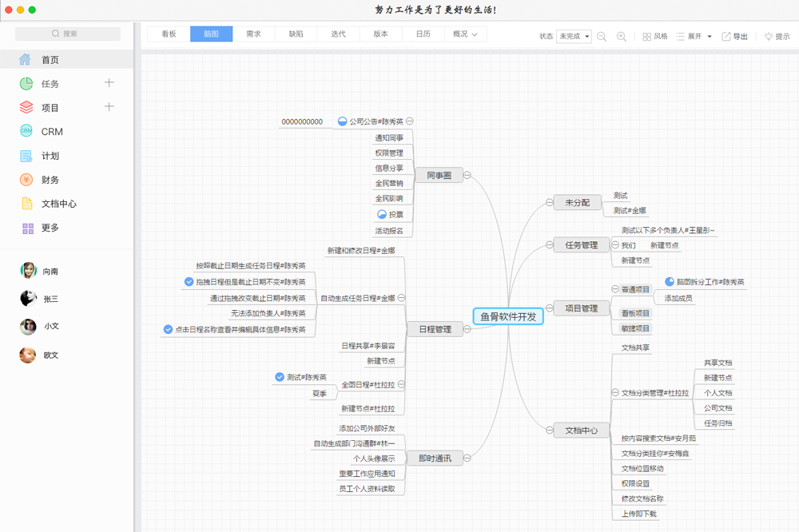The image size is (799, 532).
Task: Toggle checkmark on 点击日程名称查看并编辑具体信息 node
Action: [168, 329]
